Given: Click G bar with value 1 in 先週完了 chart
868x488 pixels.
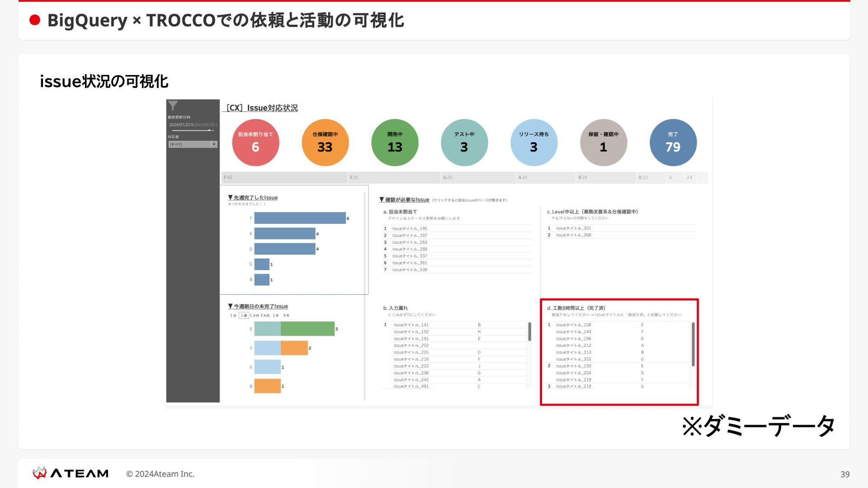Looking at the screenshot, I should click(262, 264).
